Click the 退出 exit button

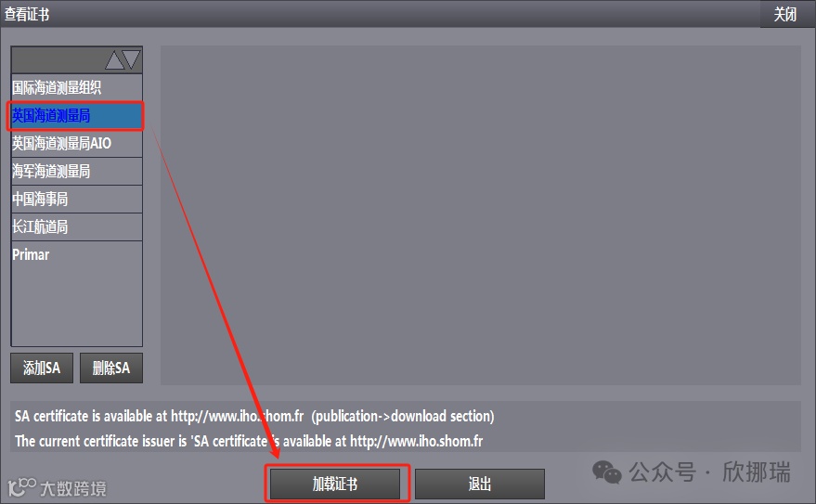(479, 484)
